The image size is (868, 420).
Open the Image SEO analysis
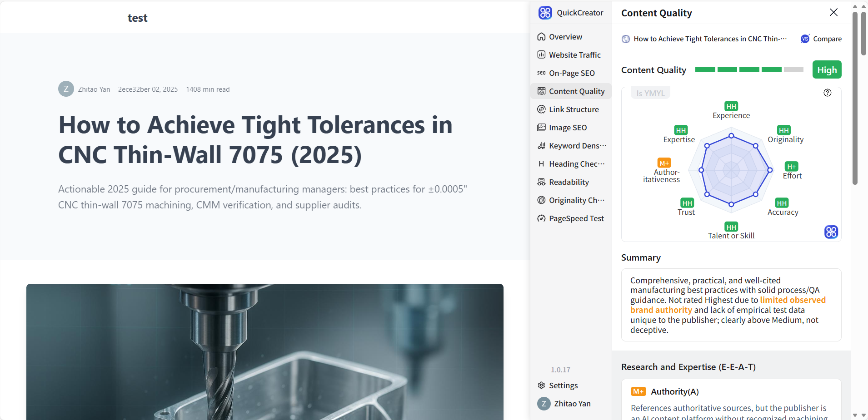point(568,128)
